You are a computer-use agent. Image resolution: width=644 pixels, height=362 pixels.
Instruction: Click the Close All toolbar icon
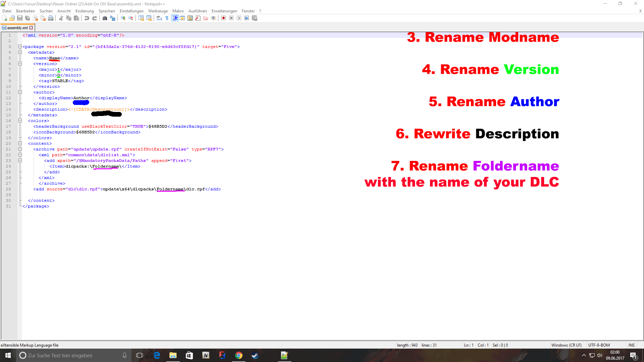(43, 18)
